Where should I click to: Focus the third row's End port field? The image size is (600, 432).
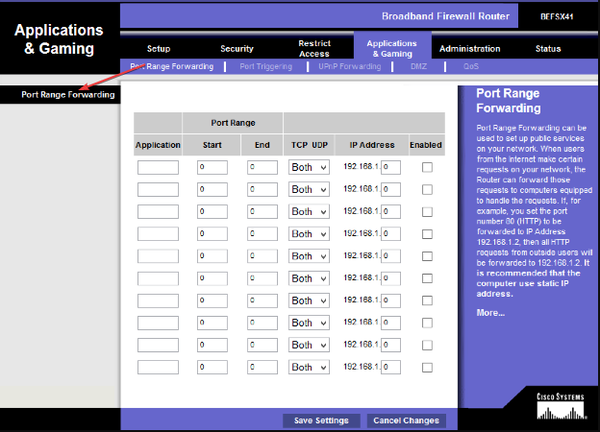(262, 212)
